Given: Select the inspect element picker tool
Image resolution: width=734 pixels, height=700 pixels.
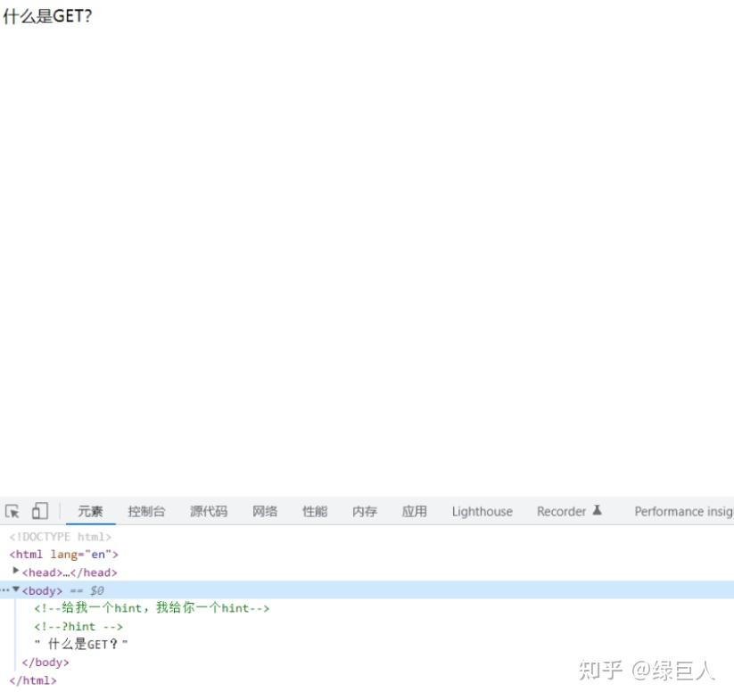Looking at the screenshot, I should (x=12, y=509).
